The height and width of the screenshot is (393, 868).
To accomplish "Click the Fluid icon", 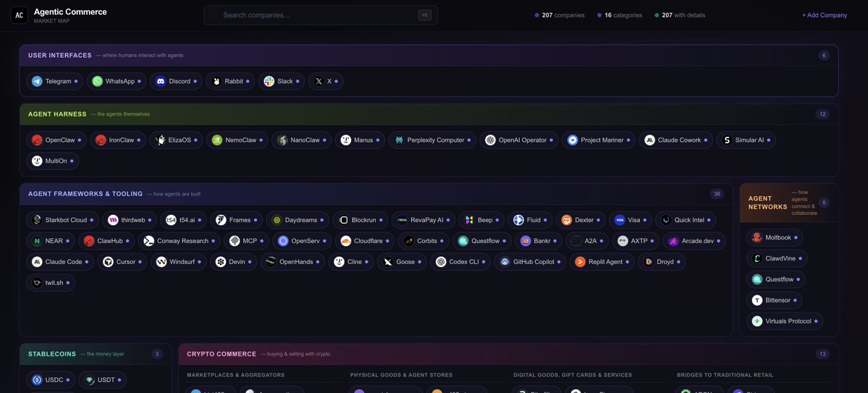I will (x=518, y=220).
